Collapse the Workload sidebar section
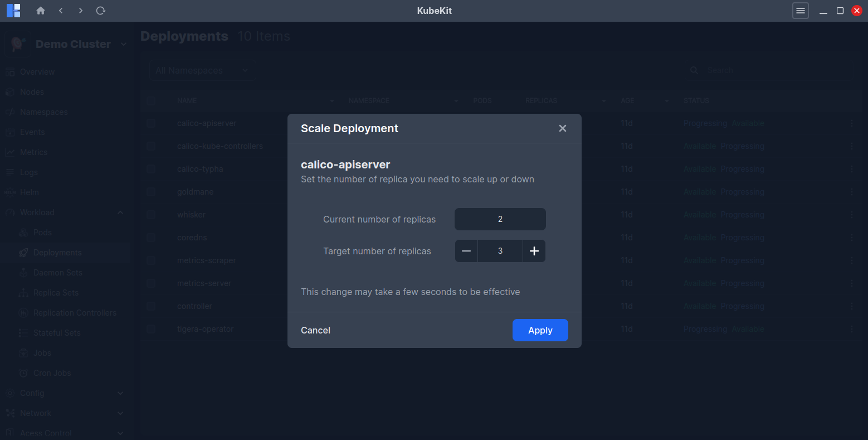This screenshot has width=868, height=440. coord(120,212)
